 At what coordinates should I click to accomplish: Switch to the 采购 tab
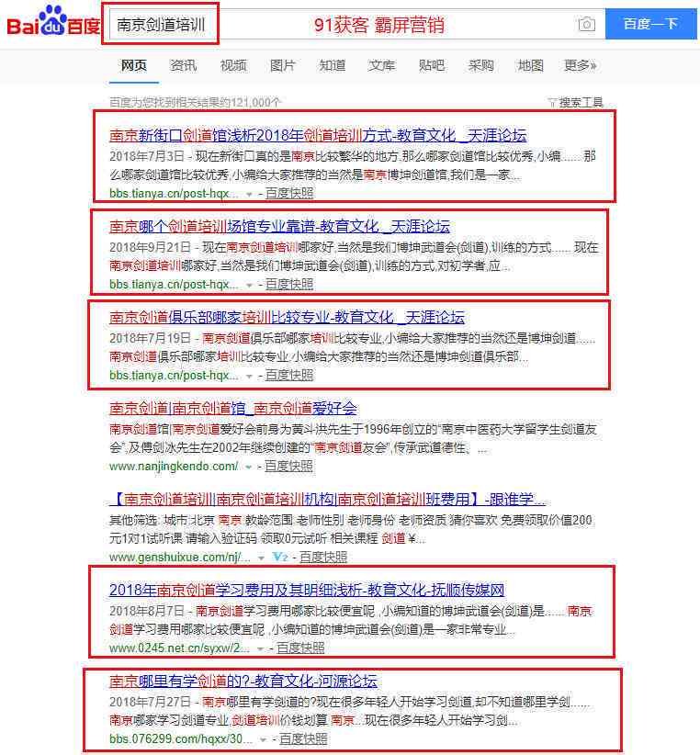[x=481, y=65]
